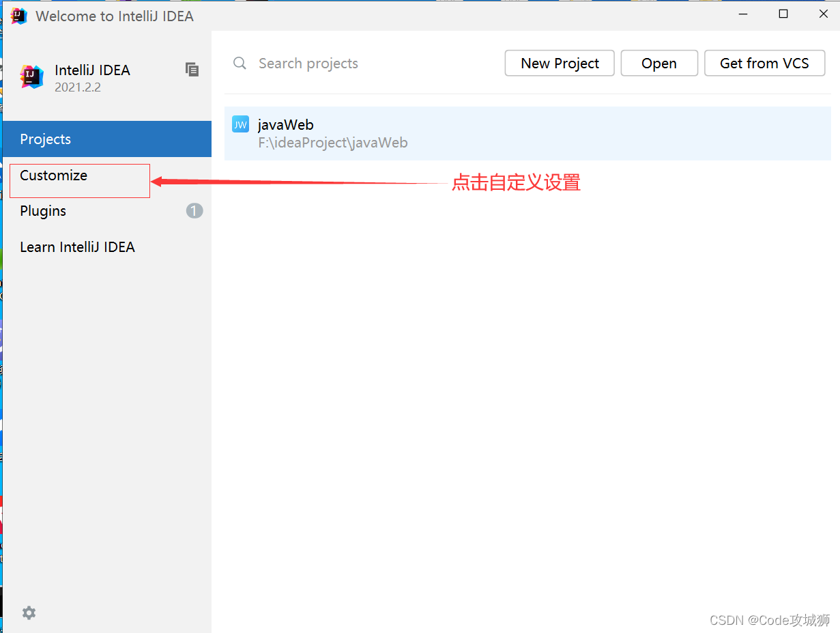Click the 2021.2.2 version label
The image size is (840, 633).
click(78, 87)
